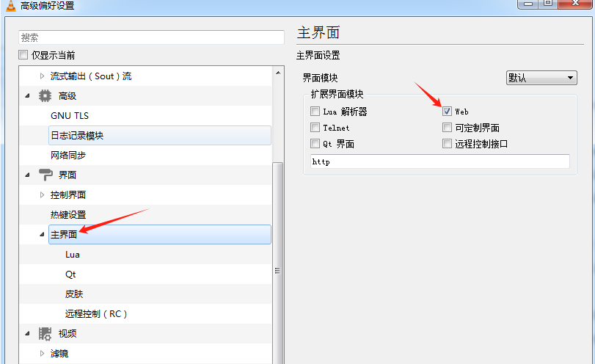
Task: Select GNU TLS in the tree
Action: [70, 116]
